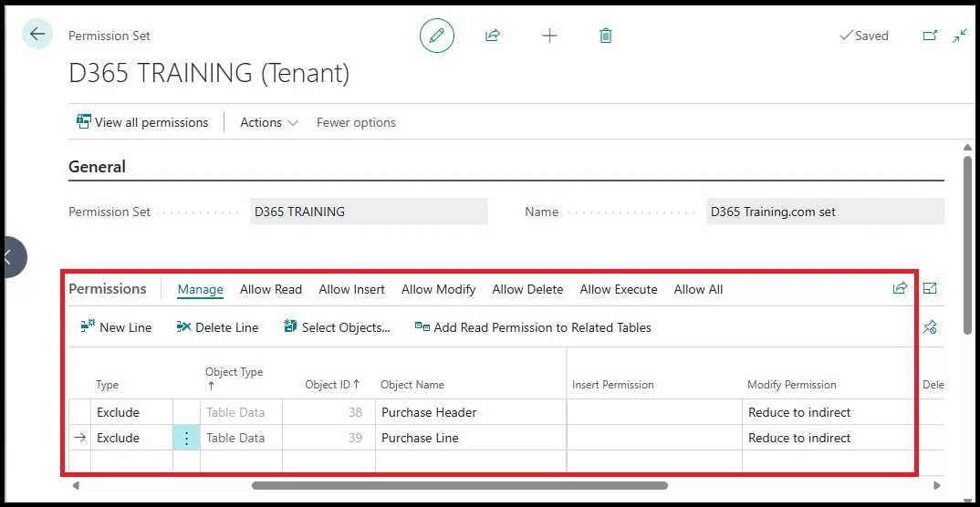Open the Allow Read menu
The width and height of the screenshot is (980, 507).
coord(271,289)
